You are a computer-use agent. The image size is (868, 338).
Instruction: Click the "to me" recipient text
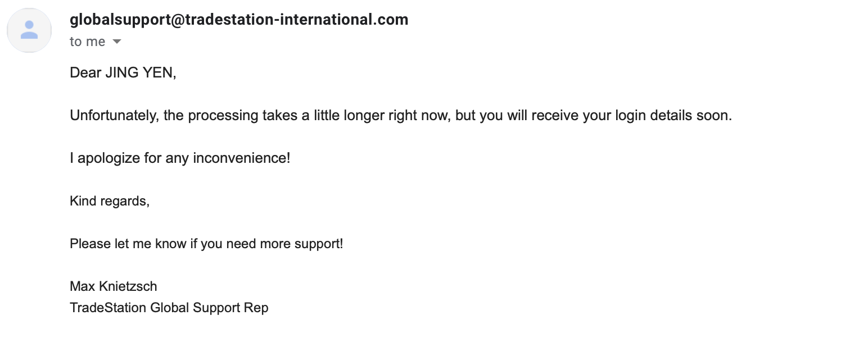click(88, 42)
